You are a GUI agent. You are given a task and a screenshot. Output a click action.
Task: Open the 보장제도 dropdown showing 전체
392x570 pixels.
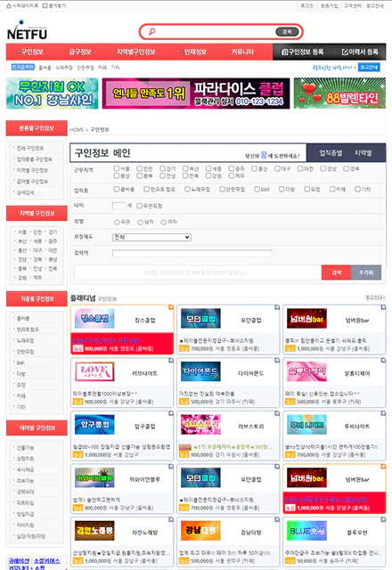151,237
